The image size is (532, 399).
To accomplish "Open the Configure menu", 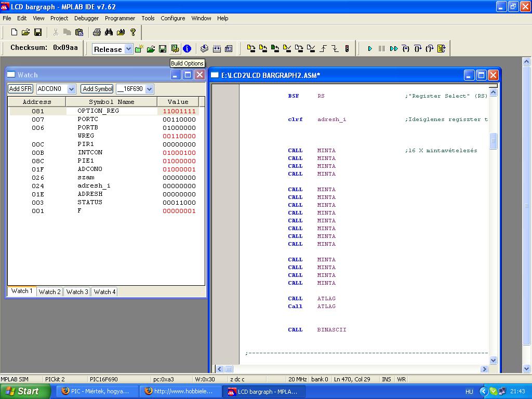I will click(172, 18).
